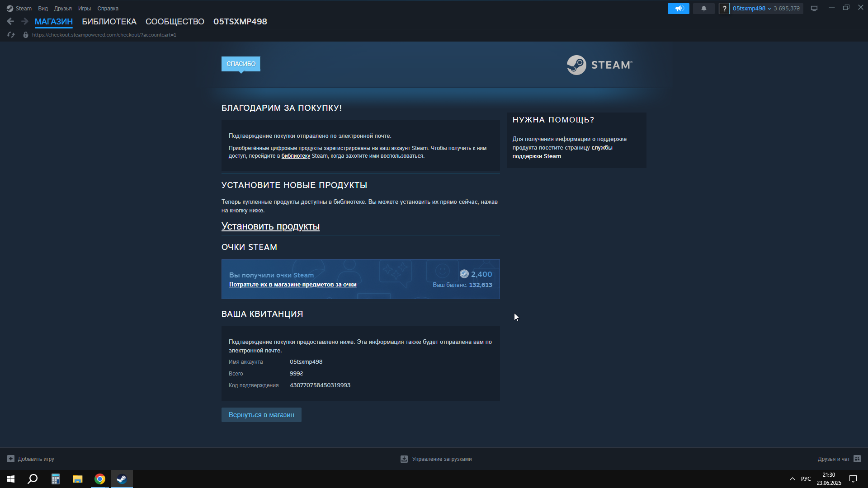
Task: Open the Вид menu
Action: [43, 9]
